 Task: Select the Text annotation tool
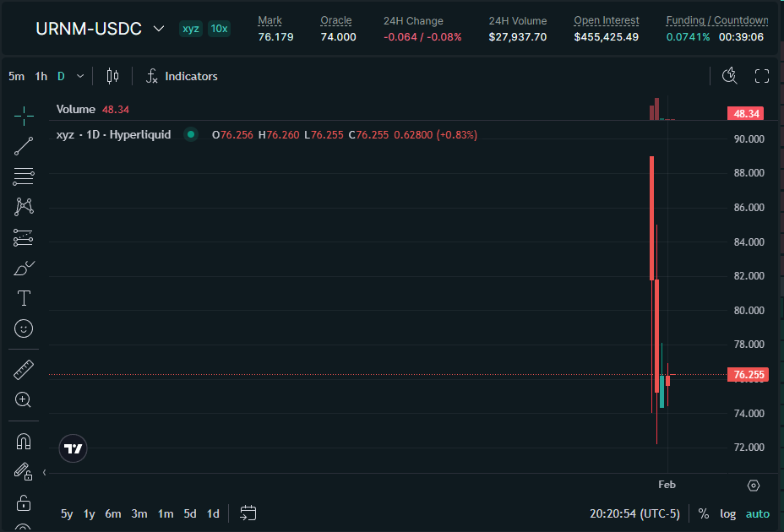(24, 298)
